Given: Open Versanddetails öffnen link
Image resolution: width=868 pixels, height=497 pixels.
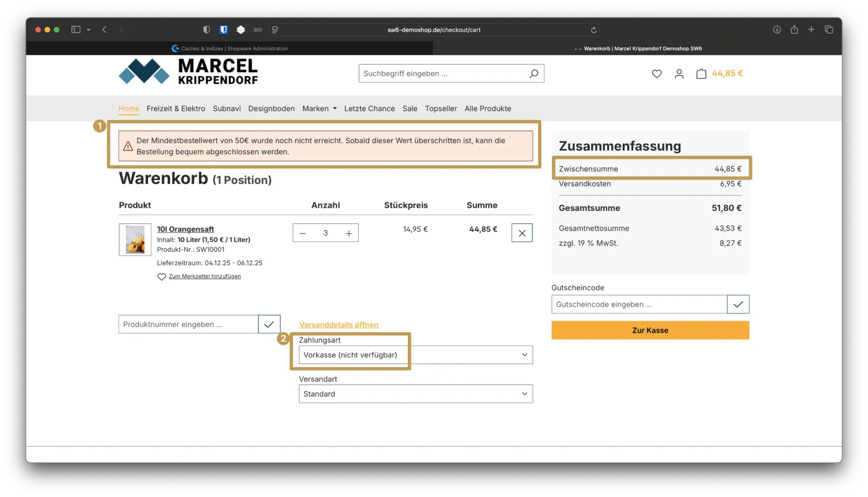Looking at the screenshot, I should point(339,324).
